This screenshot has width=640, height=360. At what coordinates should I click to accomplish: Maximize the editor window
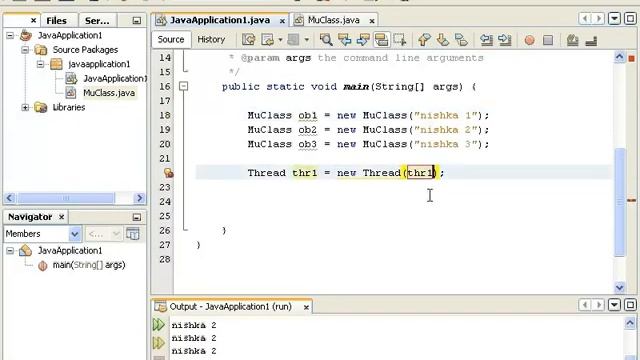click(630, 19)
